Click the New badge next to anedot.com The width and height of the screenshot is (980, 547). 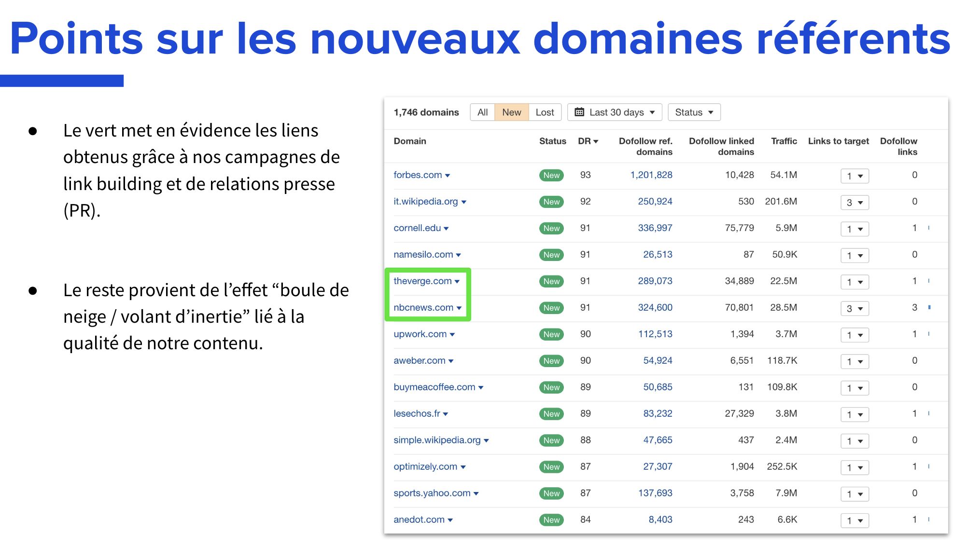551,520
